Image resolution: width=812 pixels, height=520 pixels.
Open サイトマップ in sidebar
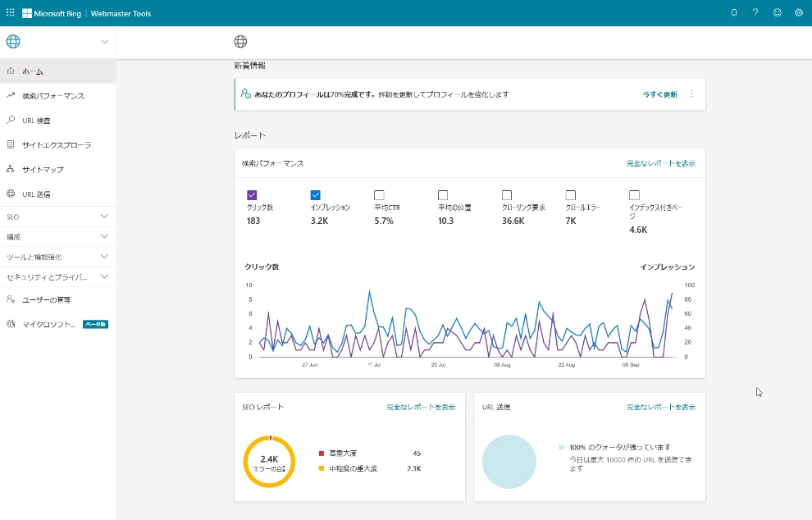tap(58, 169)
